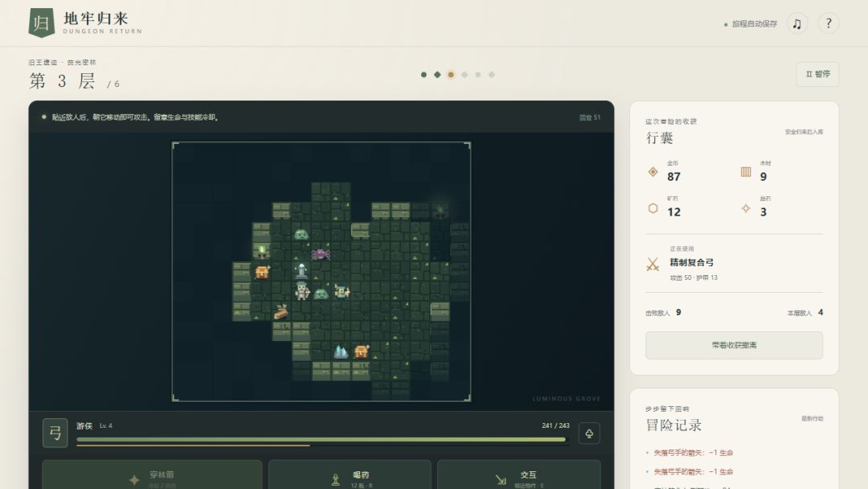Click the wood material icon
Image resolution: width=868 pixels, height=489 pixels.
pos(746,171)
